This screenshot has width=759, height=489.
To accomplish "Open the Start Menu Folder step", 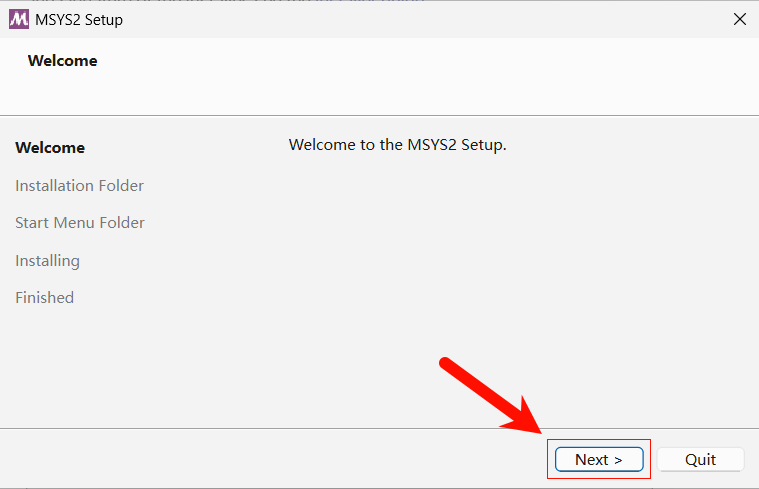I will pyautogui.click(x=80, y=223).
